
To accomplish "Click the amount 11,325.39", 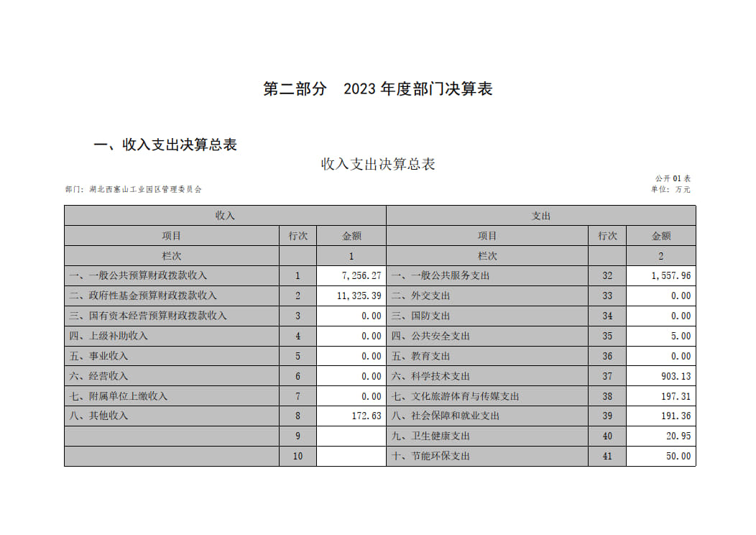I will pyautogui.click(x=359, y=296).
